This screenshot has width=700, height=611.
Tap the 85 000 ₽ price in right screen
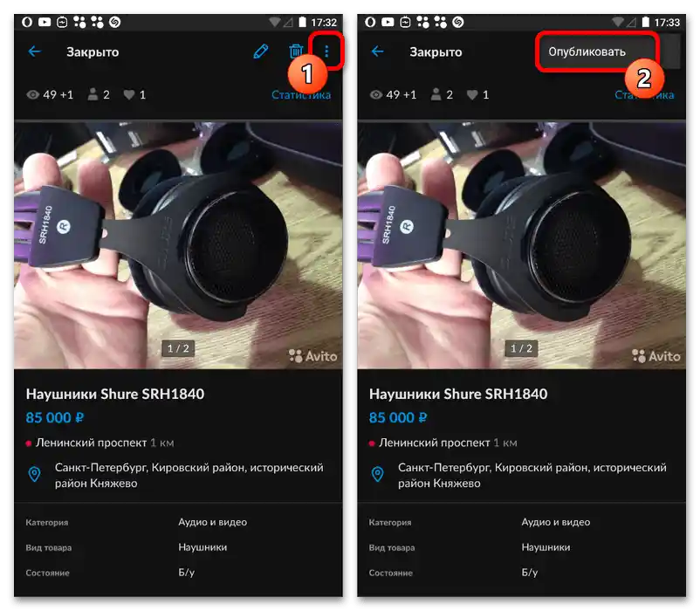(x=398, y=418)
